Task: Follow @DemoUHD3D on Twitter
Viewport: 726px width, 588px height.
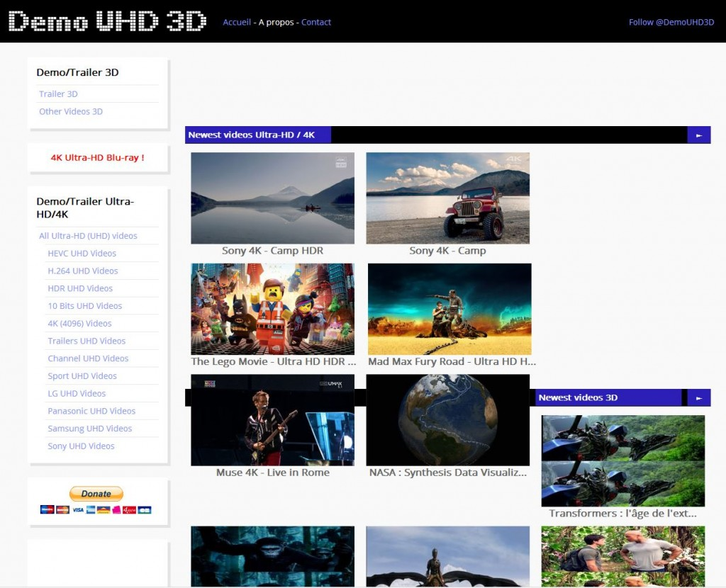Action: (671, 22)
